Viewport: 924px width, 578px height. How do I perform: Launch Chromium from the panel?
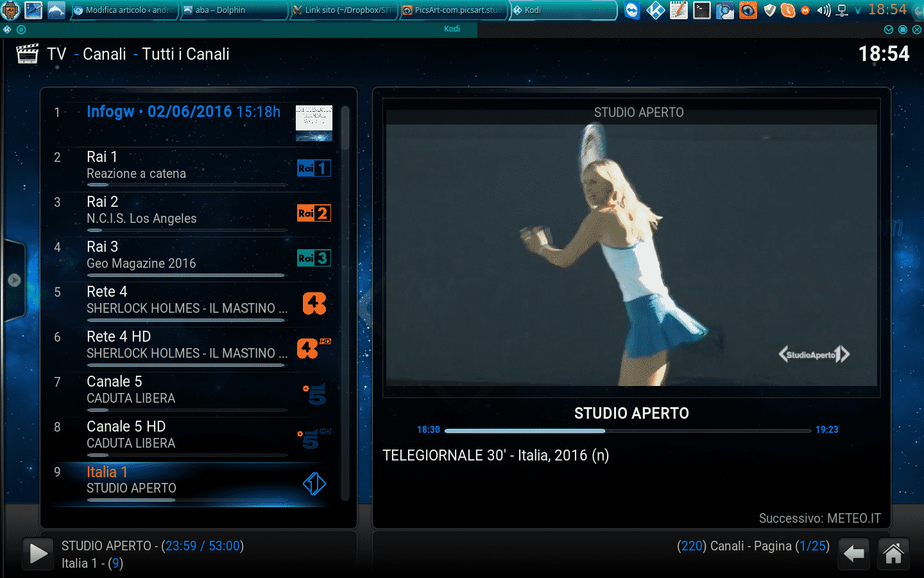pyautogui.click(x=725, y=10)
